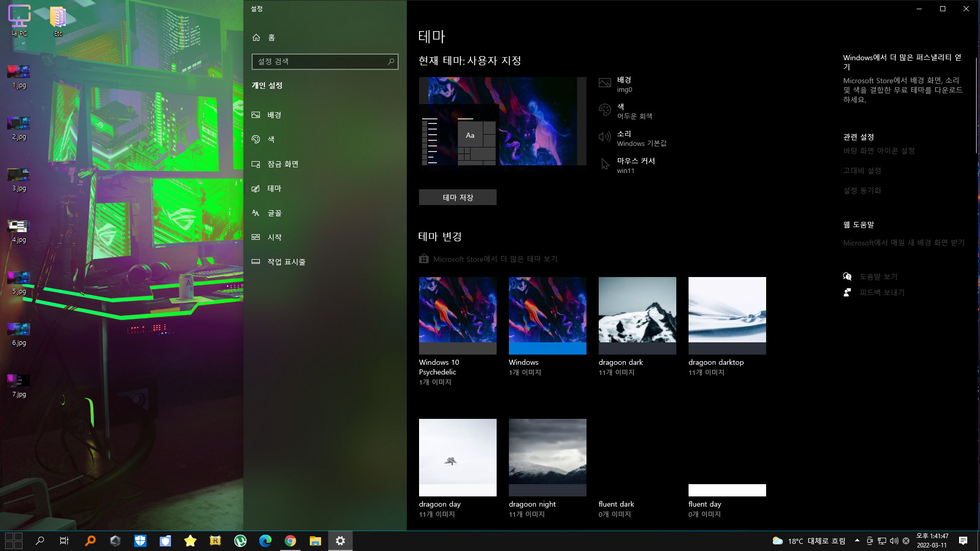Launch Microsoft Edge from the taskbar
Screen dimensions: 980x551
pyautogui.click(x=265, y=541)
